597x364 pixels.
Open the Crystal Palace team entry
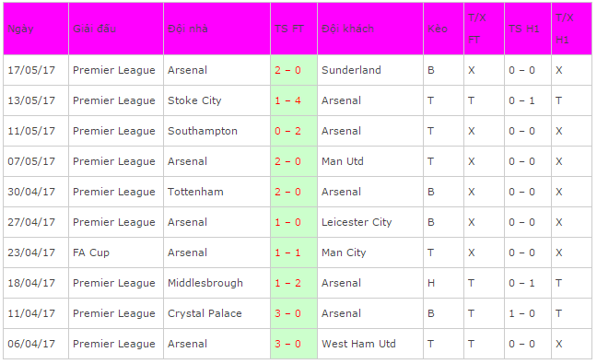pos(205,313)
